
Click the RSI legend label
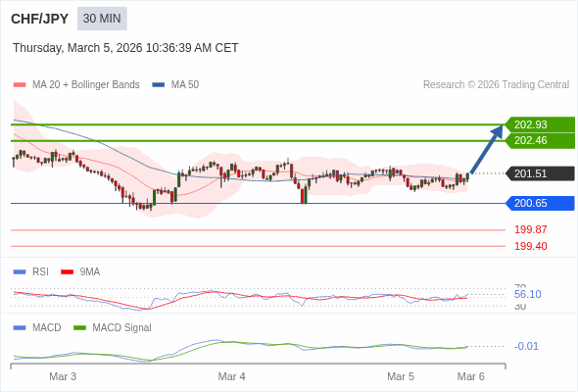40,272
